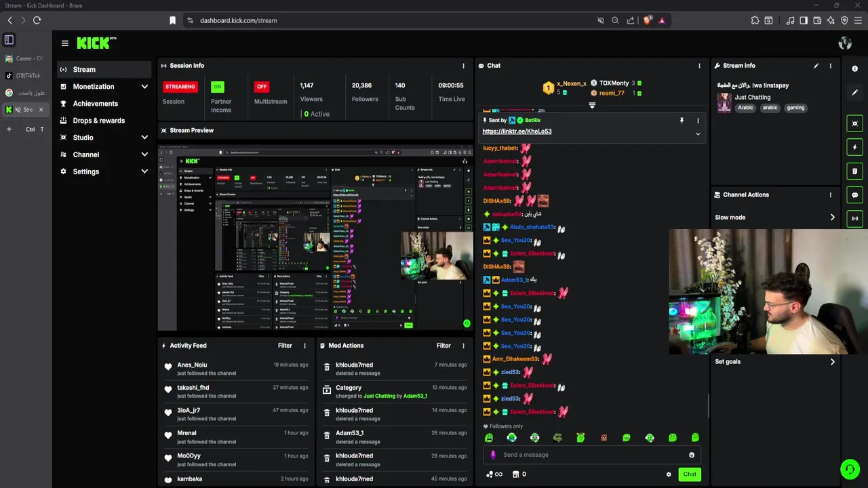Unpin the BotRix pinned message
The image size is (868, 488).
682,121
